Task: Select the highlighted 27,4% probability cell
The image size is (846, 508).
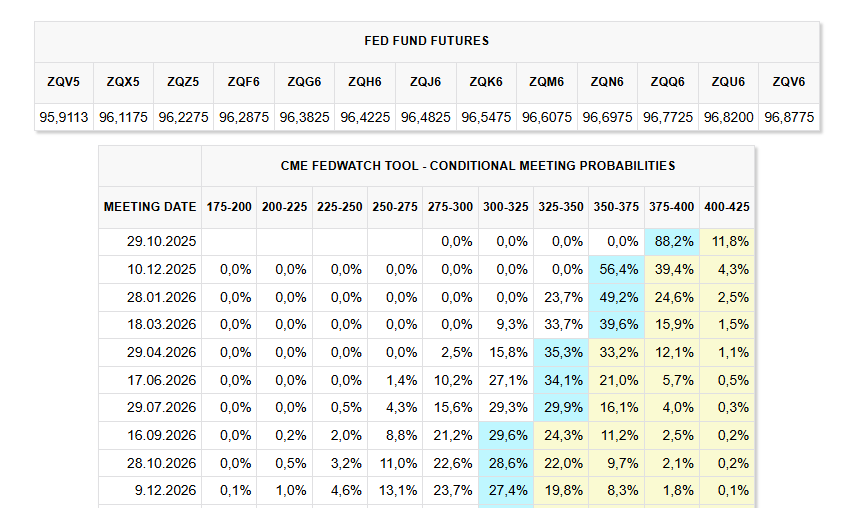Action: [506, 491]
